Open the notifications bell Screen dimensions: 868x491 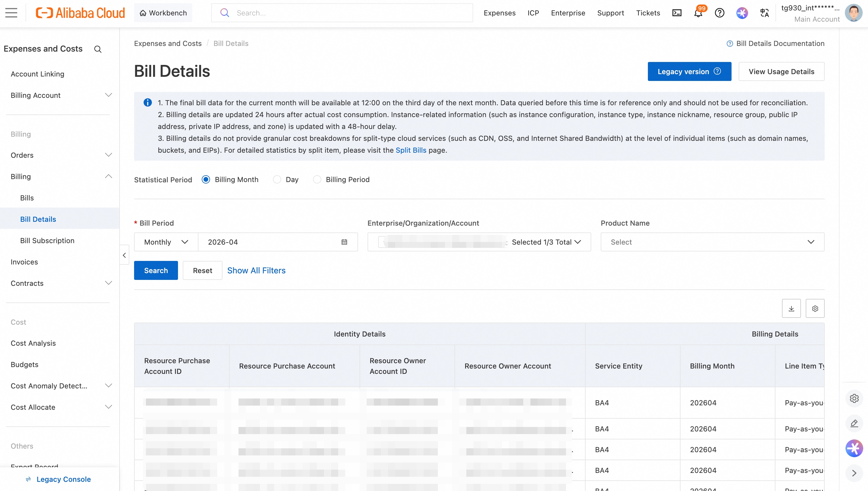[x=698, y=13]
